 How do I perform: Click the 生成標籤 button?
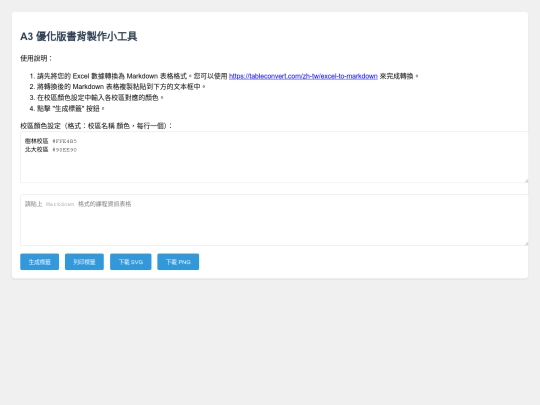(x=40, y=262)
